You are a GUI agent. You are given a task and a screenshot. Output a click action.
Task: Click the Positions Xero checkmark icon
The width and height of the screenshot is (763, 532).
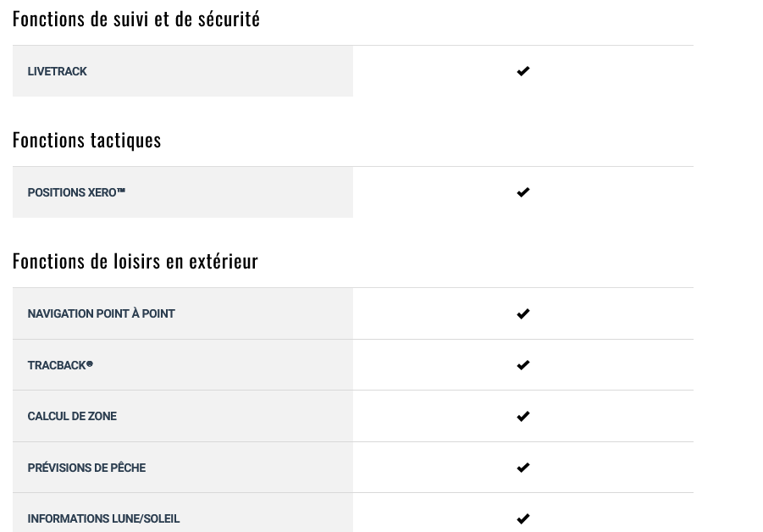tap(523, 192)
